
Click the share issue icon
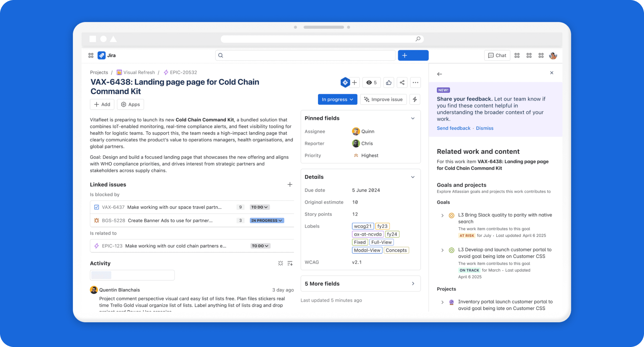(402, 83)
